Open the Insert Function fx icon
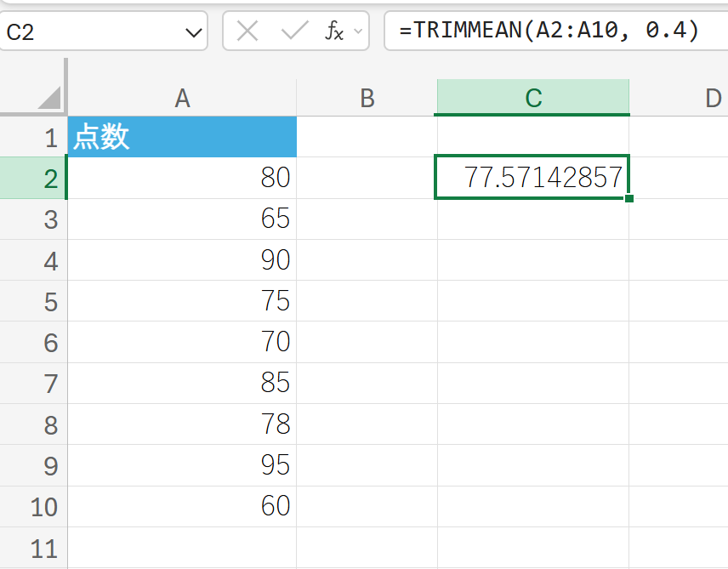Screen dimensions: 728x569 click(334, 31)
